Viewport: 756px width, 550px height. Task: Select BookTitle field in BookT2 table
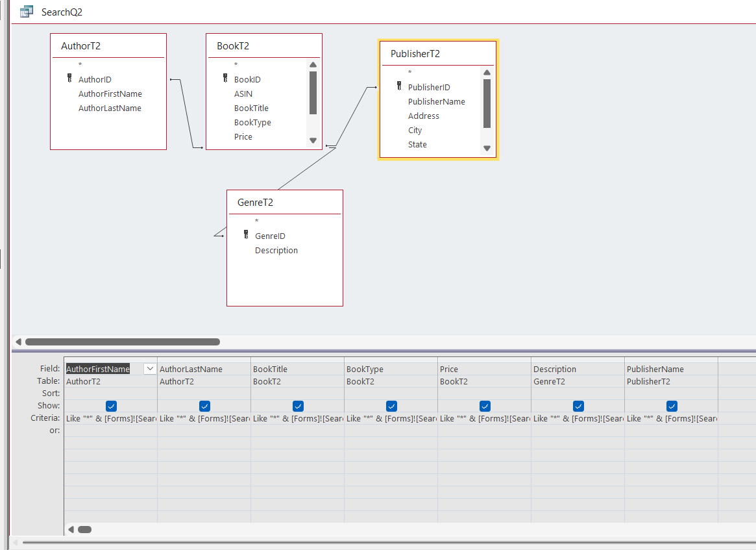251,108
